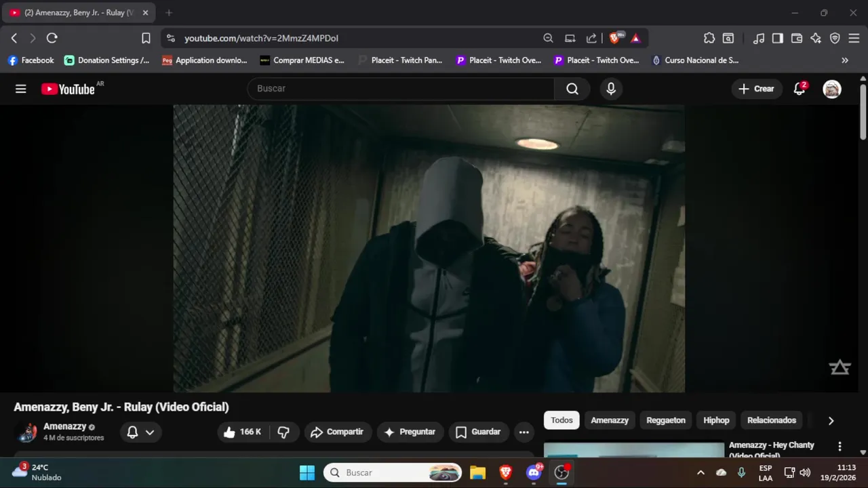Open Hey Chanty suggested video thumbnail
The image size is (868, 488).
pos(634,450)
